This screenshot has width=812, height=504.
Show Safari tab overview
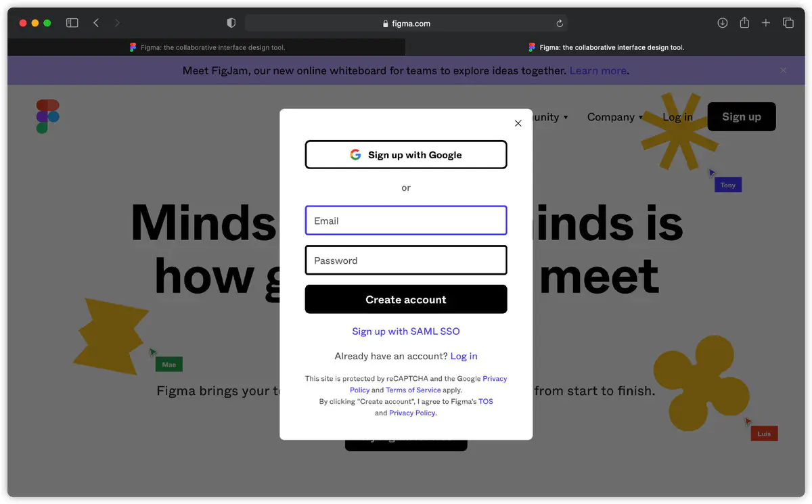pos(788,23)
